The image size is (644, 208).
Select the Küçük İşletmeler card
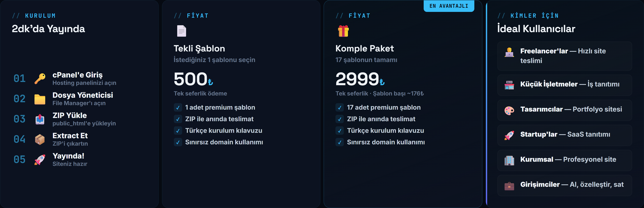click(564, 85)
